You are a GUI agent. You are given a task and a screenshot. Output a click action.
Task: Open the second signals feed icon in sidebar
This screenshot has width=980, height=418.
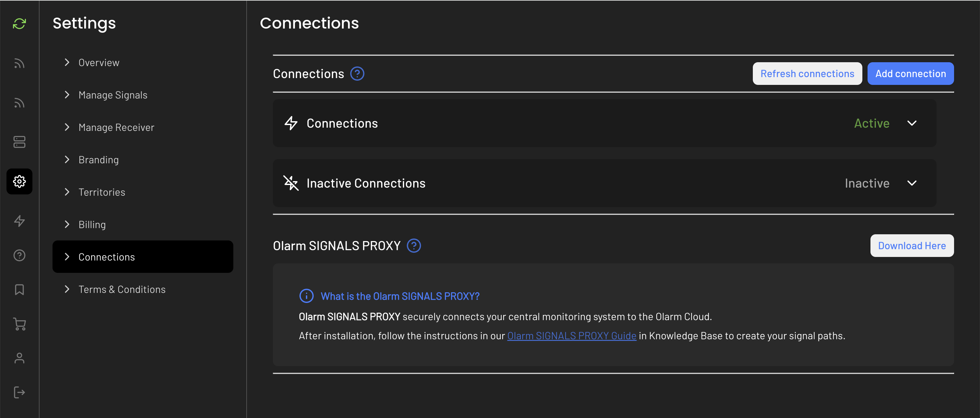point(19,103)
